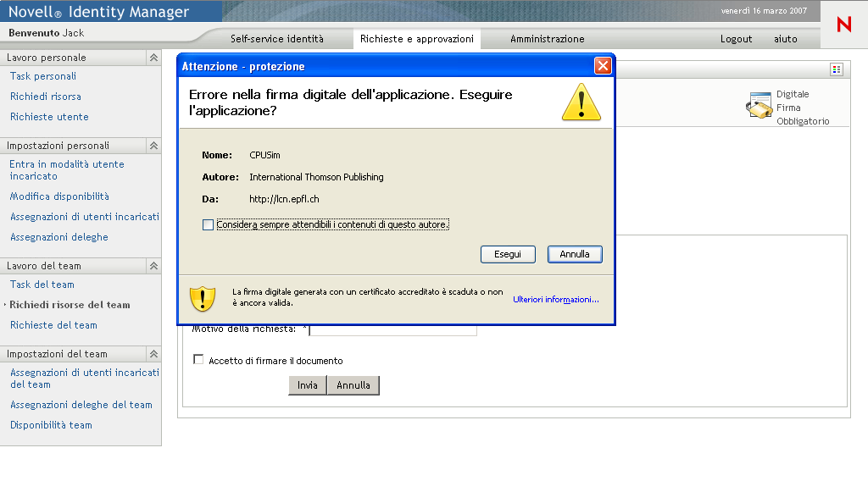Viewport: 868px width, 492px height.
Task: Click Logout in top navigation
Action: (x=736, y=39)
